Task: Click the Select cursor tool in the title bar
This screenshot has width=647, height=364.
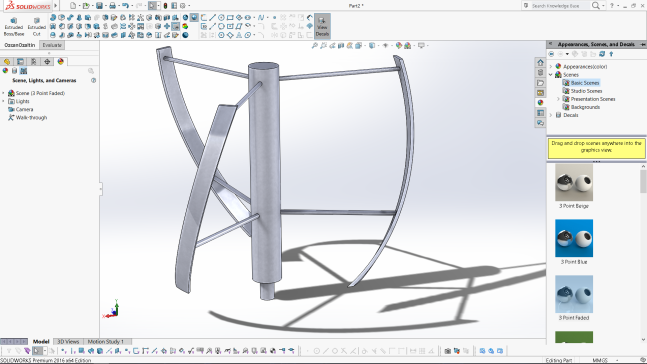Action: tap(152, 6)
